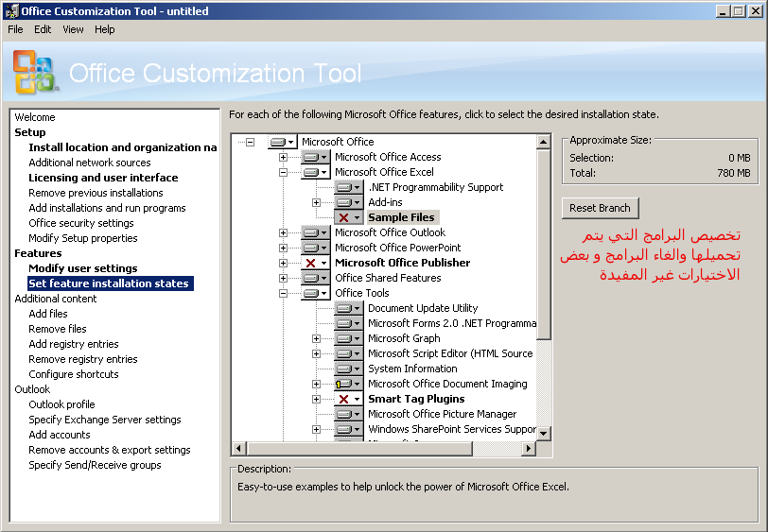
Task: Expand the Office Shared Features node
Action: 283,279
